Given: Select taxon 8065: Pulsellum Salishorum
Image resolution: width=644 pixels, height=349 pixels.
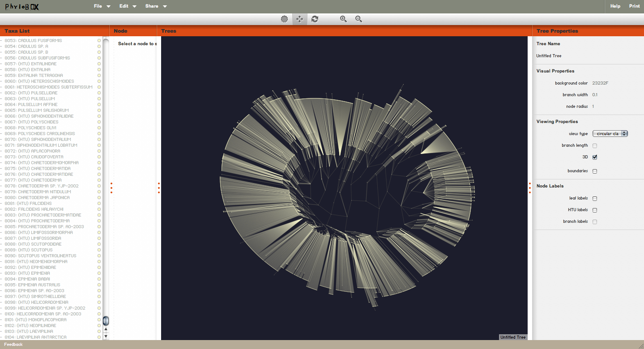Looking at the screenshot, I should coord(37,110).
